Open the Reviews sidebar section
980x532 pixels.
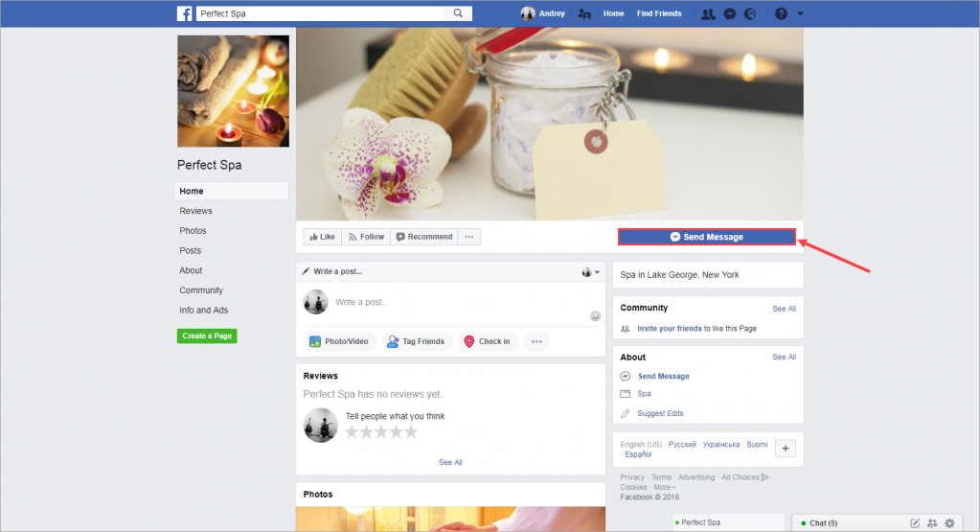[x=195, y=211]
